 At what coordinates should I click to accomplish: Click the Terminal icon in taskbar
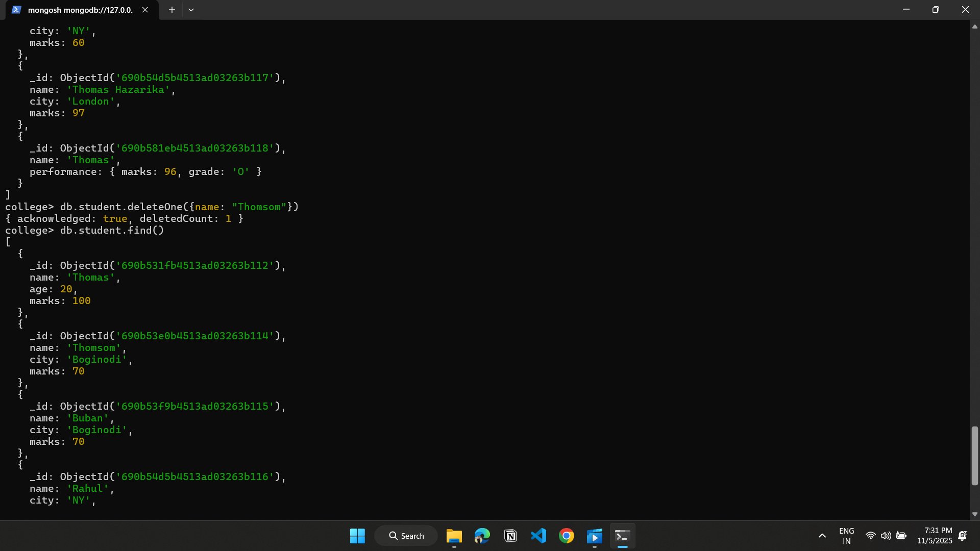[622, 536]
